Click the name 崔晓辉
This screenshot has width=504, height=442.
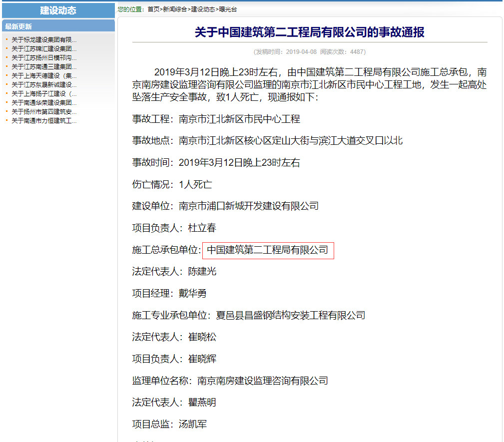tap(202, 359)
